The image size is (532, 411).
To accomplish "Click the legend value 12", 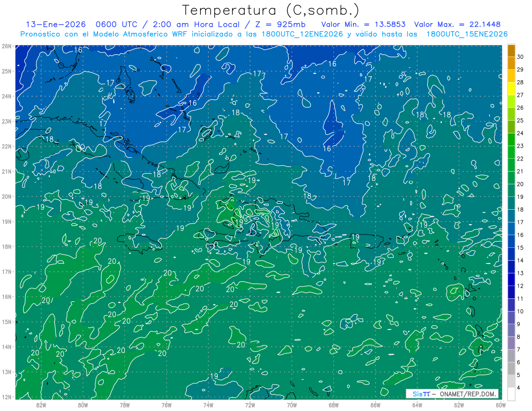I will [x=520, y=286].
